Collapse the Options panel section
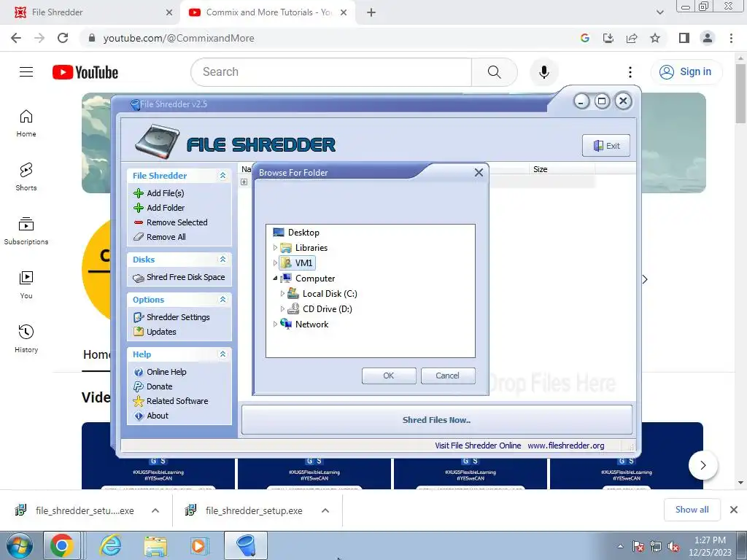This screenshot has height=560, width=747. [x=222, y=300]
